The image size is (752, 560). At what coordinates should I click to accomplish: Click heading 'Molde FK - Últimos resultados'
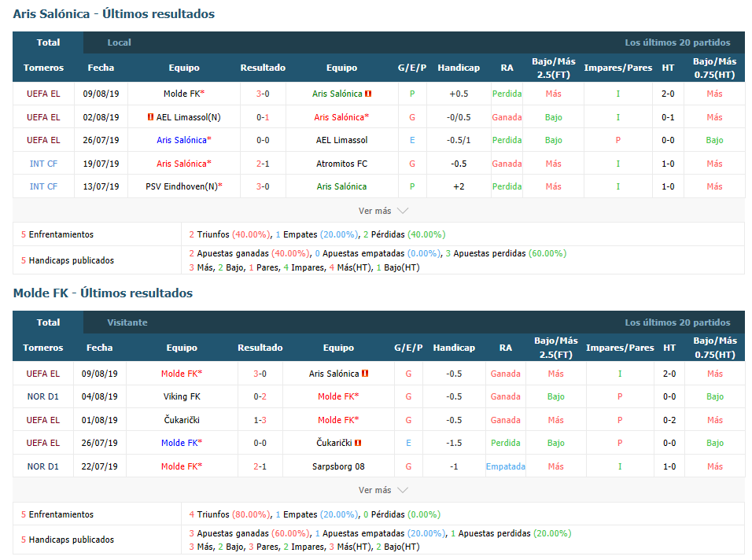click(x=102, y=293)
